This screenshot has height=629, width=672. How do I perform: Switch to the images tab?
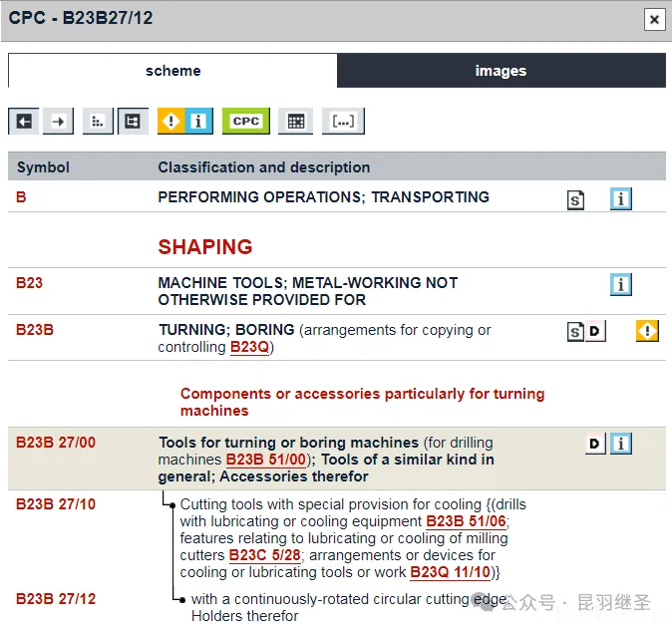pyautogui.click(x=501, y=71)
